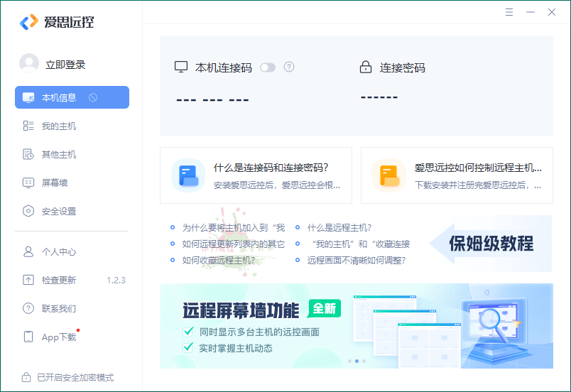This screenshot has height=392, width=571.
Task: Click the help question mark beside 本机连接码
Action: point(289,67)
